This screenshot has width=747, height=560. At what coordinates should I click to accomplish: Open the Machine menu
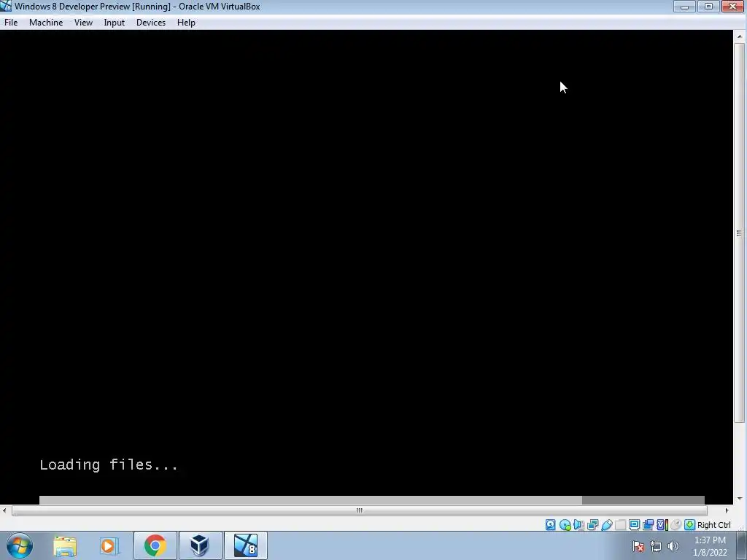(46, 23)
